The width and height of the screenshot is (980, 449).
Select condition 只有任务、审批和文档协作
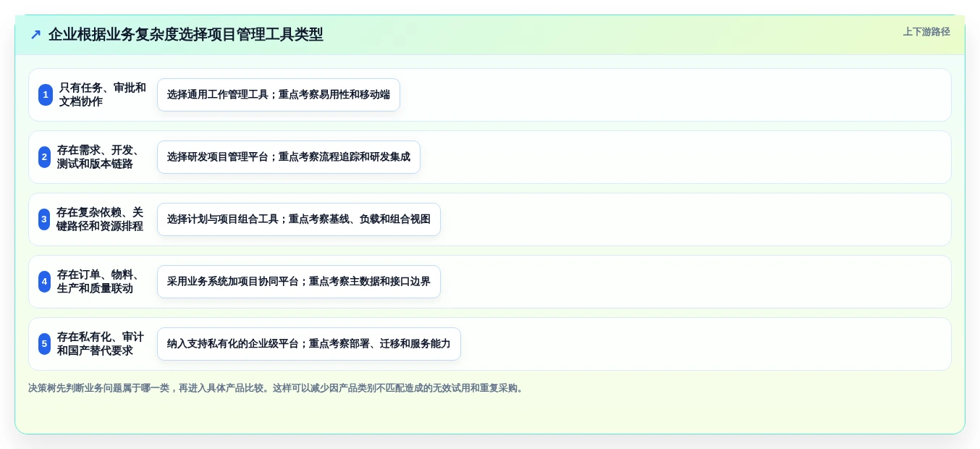click(102, 95)
